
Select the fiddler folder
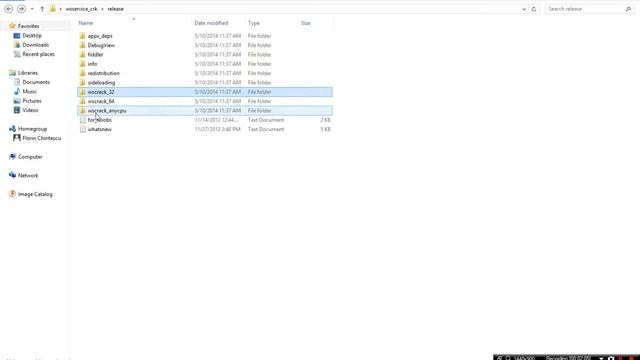click(205, 55)
